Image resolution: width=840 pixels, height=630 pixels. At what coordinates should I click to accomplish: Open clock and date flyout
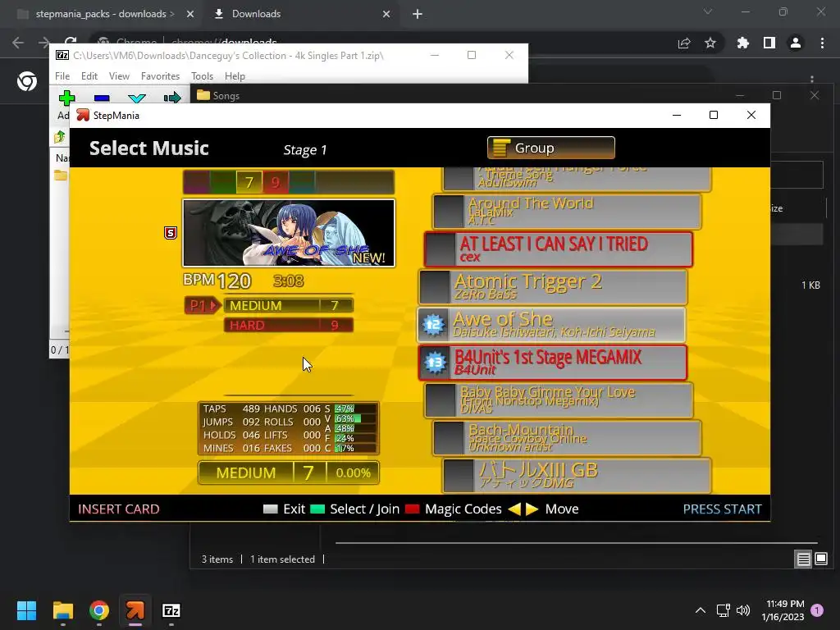(x=783, y=610)
